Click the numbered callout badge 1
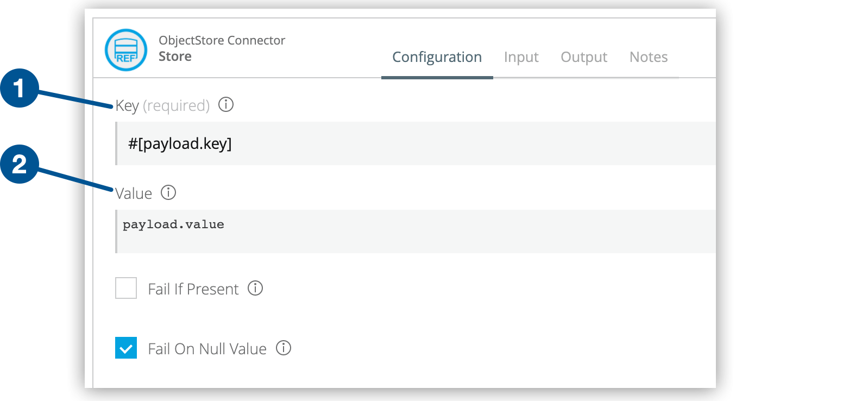 tap(20, 88)
